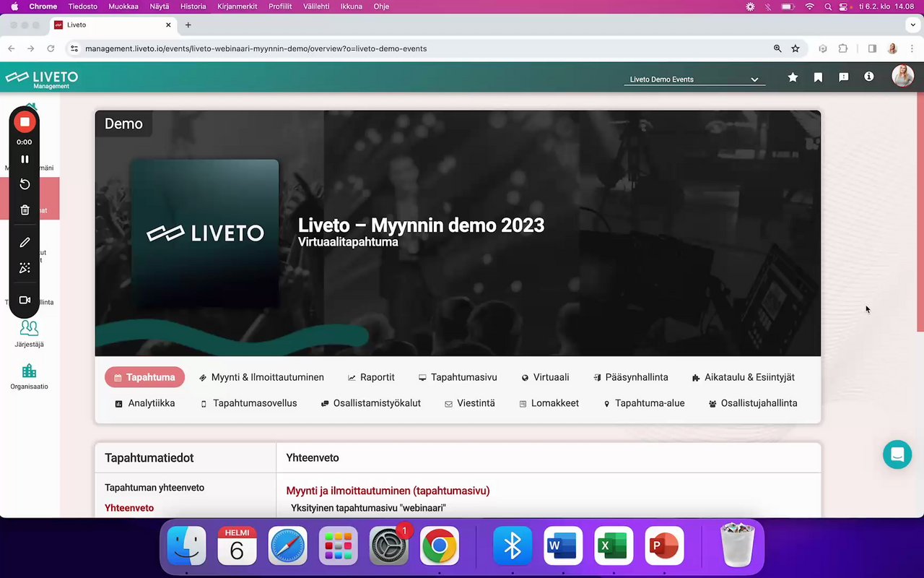Select the Tapahtuma tab

(144, 377)
